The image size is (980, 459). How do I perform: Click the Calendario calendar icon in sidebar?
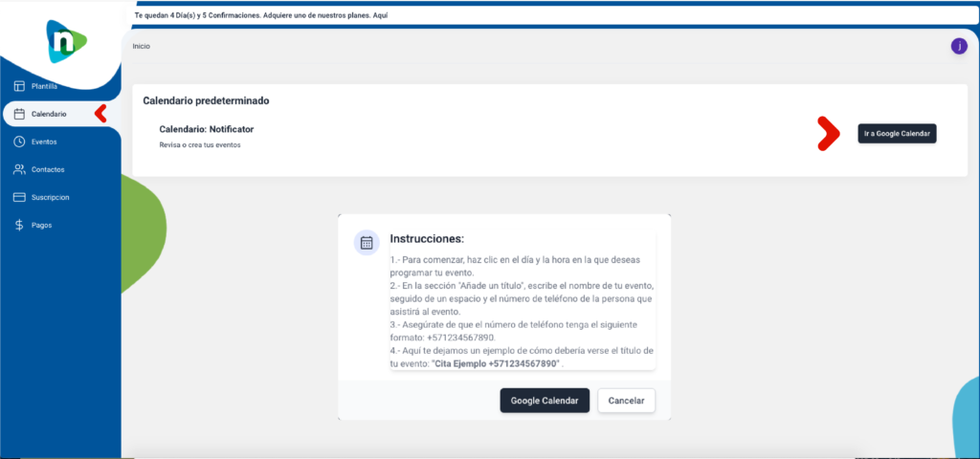click(x=19, y=114)
